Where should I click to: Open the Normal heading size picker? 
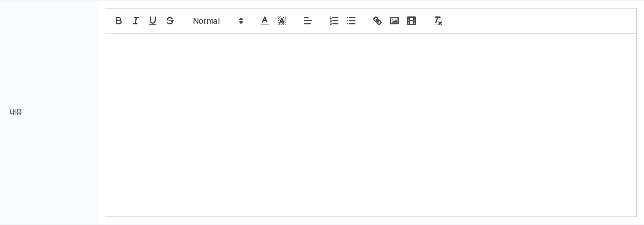218,21
